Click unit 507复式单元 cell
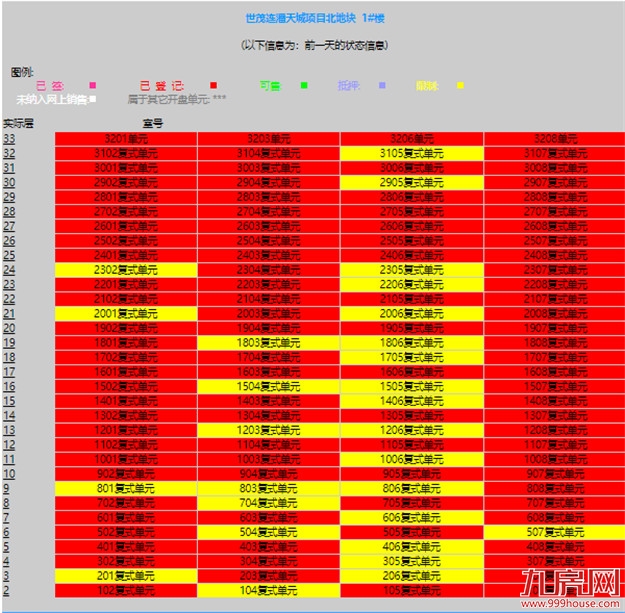This screenshot has width=625, height=613. point(555,532)
